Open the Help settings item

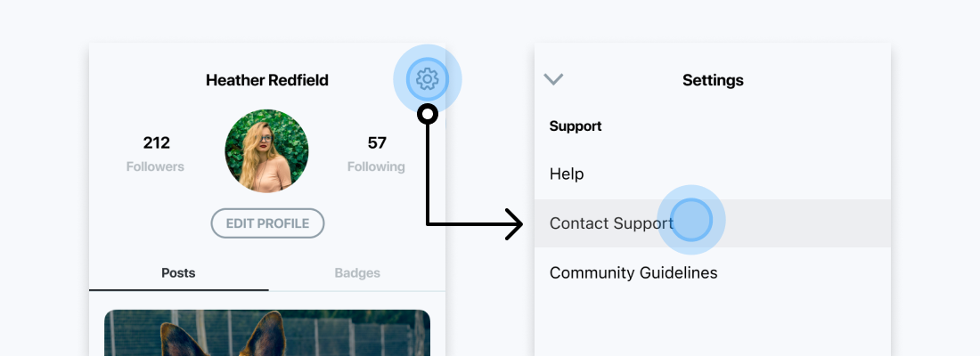pyautogui.click(x=713, y=174)
